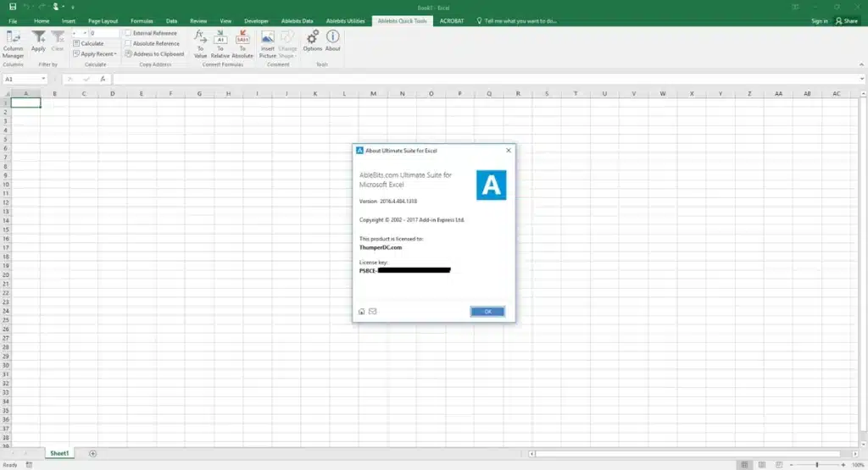Convert formulas To Absolute references
Image resolution: width=868 pixels, height=470 pixels.
point(242,44)
